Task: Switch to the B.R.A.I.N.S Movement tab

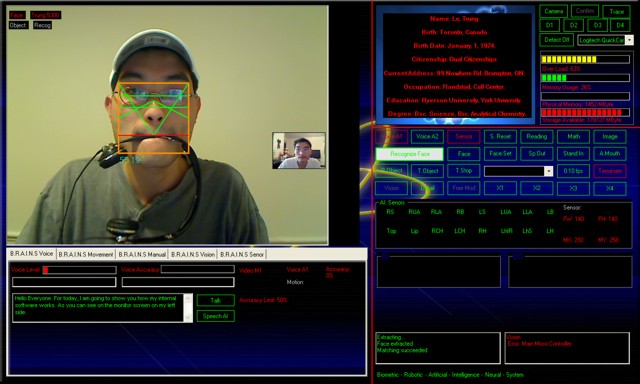Action: 86,254
